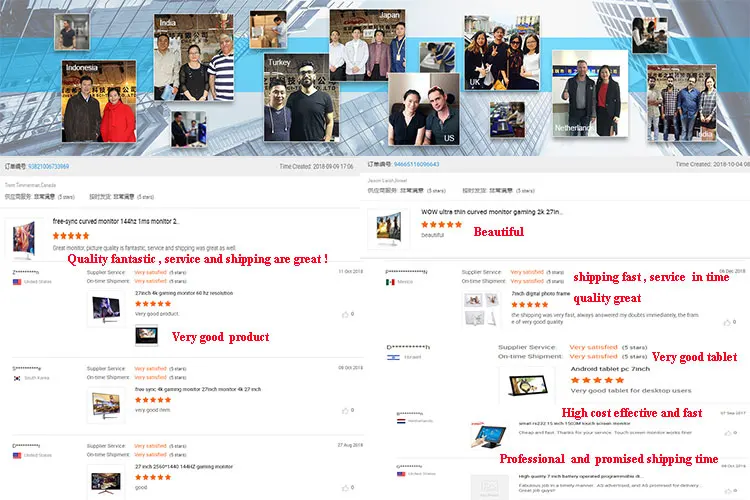Select the Indonesia customer photo
Screen dimensions: 750x500
99,101
